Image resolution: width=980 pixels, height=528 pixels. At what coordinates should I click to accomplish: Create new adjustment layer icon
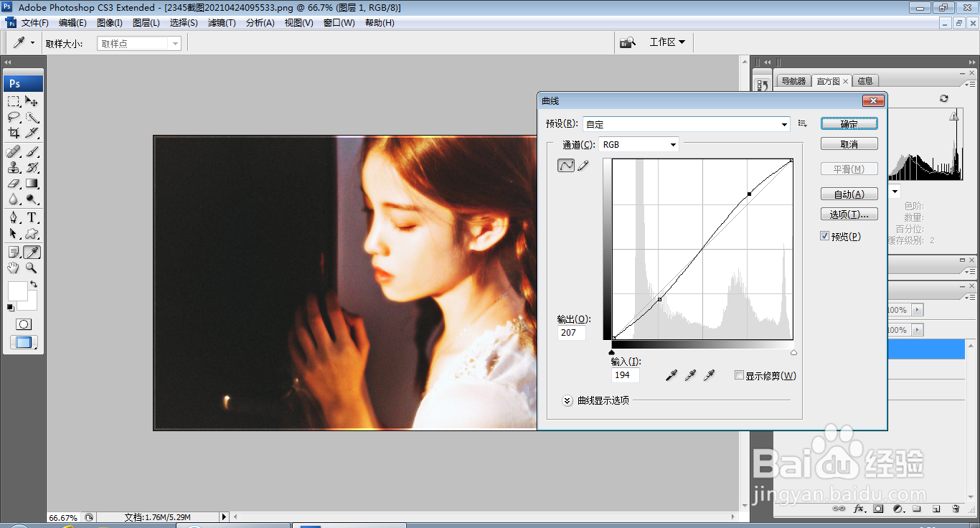coord(897,509)
